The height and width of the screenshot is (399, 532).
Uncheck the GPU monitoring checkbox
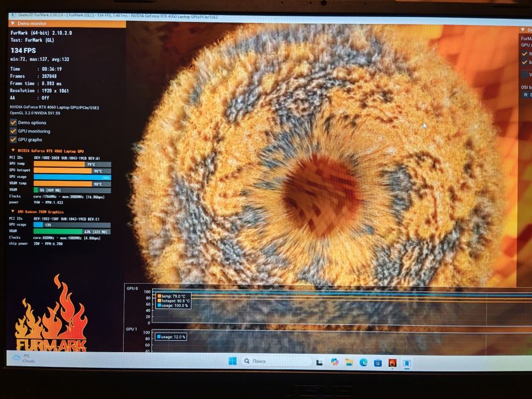(13, 131)
